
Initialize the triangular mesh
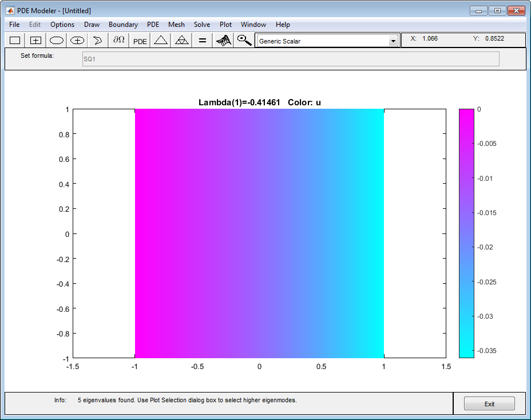(x=161, y=41)
